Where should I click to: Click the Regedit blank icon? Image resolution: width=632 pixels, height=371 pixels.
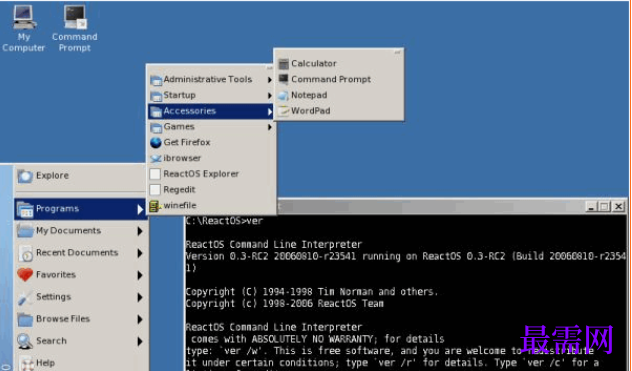pyautogui.click(x=155, y=190)
